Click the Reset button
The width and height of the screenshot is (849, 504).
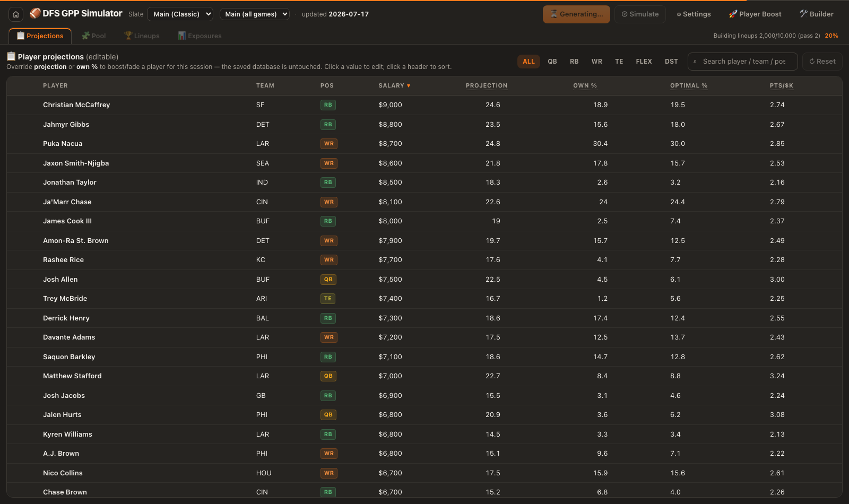click(822, 62)
